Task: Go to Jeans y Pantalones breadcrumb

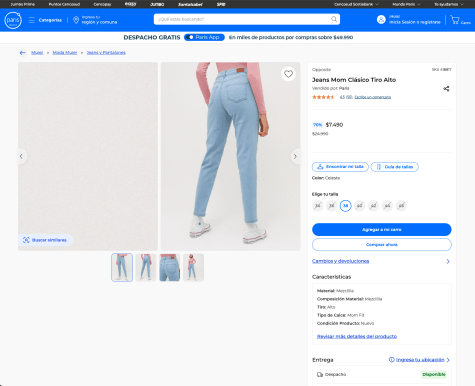Action: [x=106, y=53]
